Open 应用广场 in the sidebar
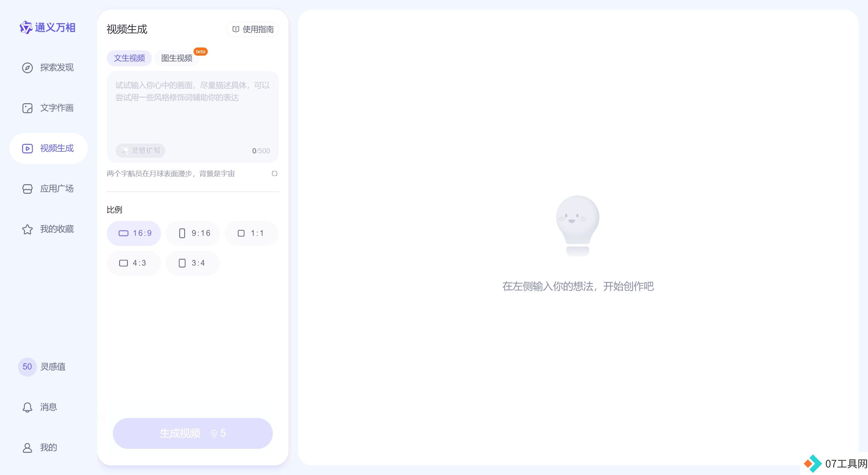 (x=48, y=189)
